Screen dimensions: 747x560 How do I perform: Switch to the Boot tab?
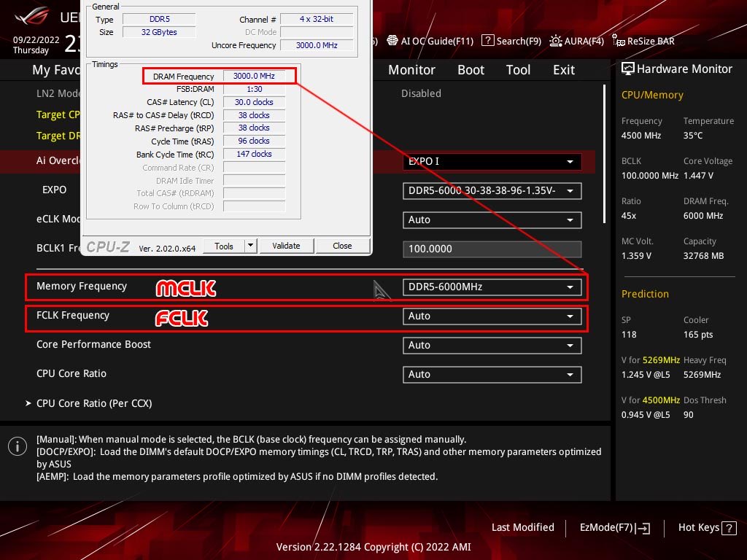471,70
